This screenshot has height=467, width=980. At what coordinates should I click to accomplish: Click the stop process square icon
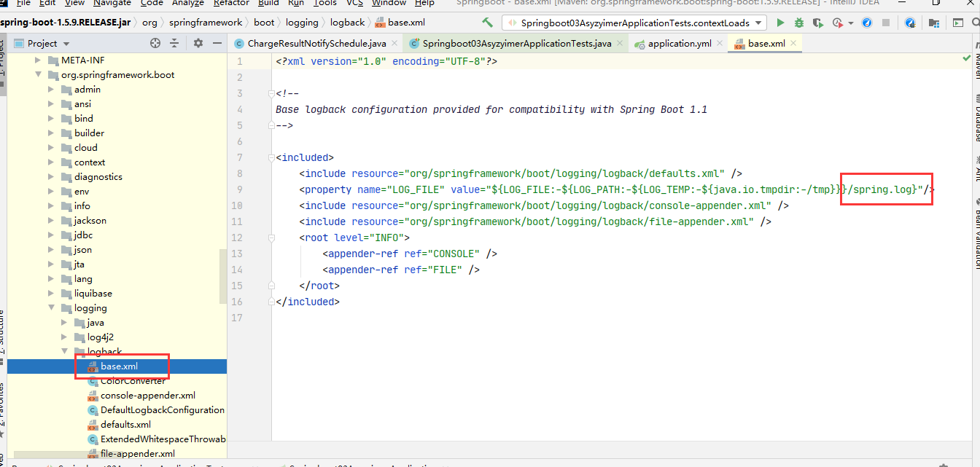[885, 23]
